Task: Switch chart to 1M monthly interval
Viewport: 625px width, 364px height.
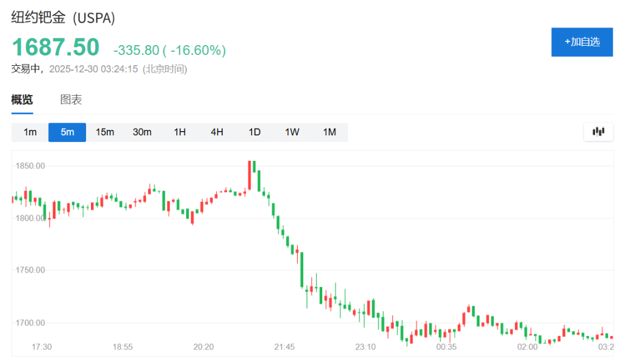Action: coord(329,132)
